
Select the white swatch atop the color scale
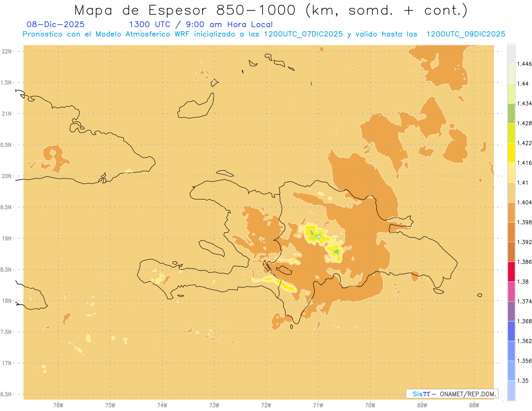coord(511,54)
